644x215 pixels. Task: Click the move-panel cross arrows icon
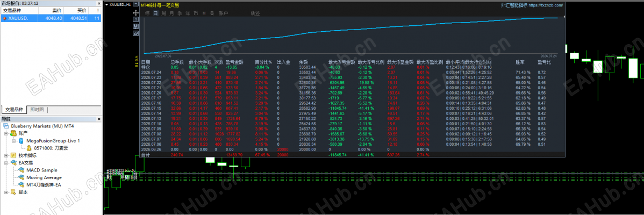point(135,13)
